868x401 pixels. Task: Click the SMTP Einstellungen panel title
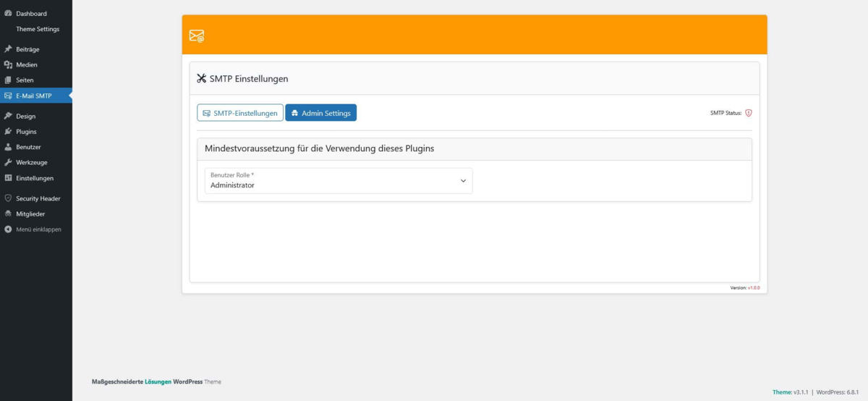249,78
